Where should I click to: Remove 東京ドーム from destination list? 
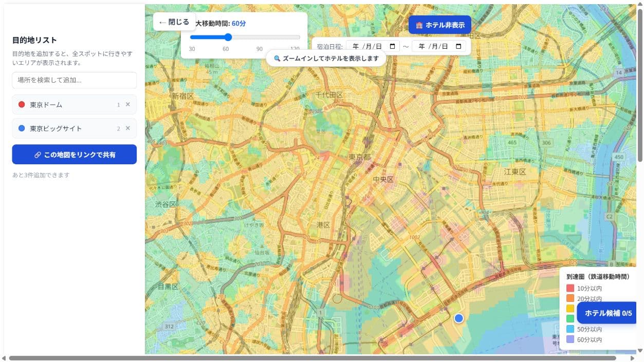[127, 104]
